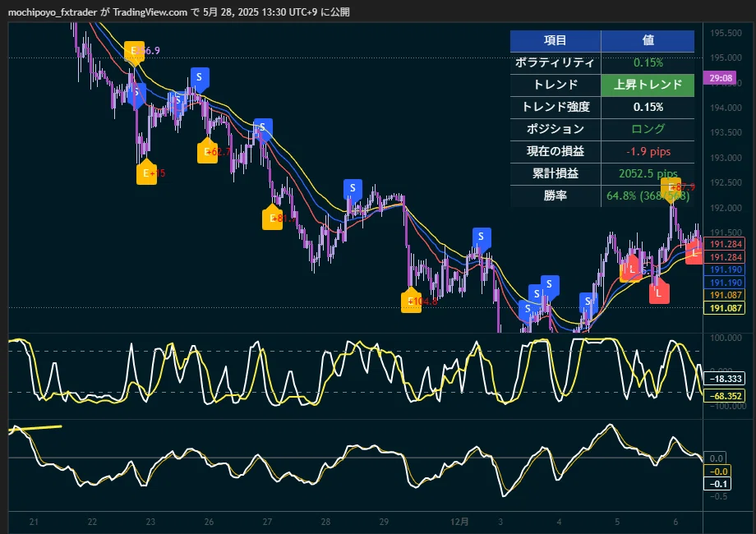The image size is (756, 534).
Task: Click the -68.352 oscillator value label
Action: (725, 396)
